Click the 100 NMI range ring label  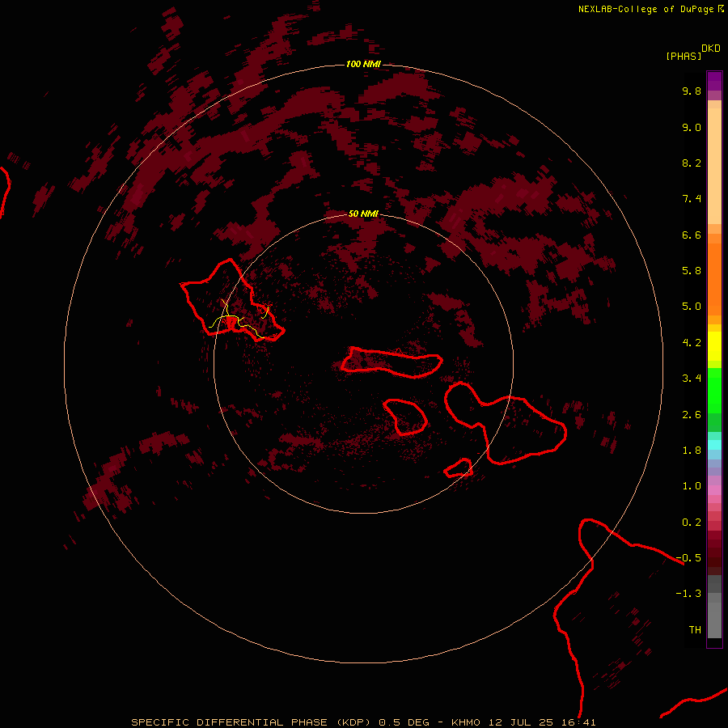pyautogui.click(x=363, y=64)
